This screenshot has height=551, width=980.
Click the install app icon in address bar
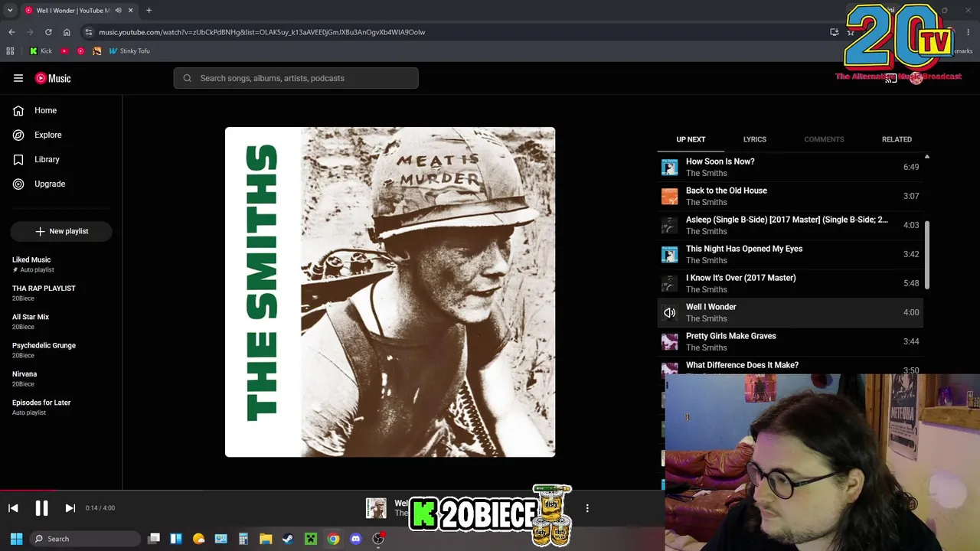[835, 32]
